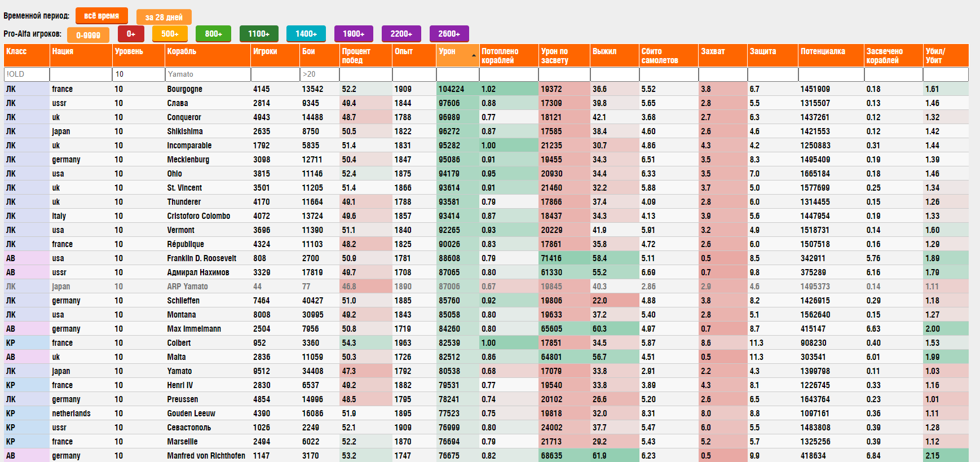Screen dimensions: 980x462
Task: Sort table by Нация column header
Action: tap(81, 55)
